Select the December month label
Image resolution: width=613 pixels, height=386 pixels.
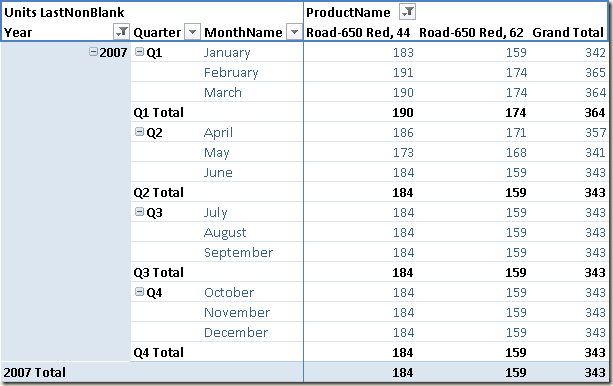[x=236, y=332]
